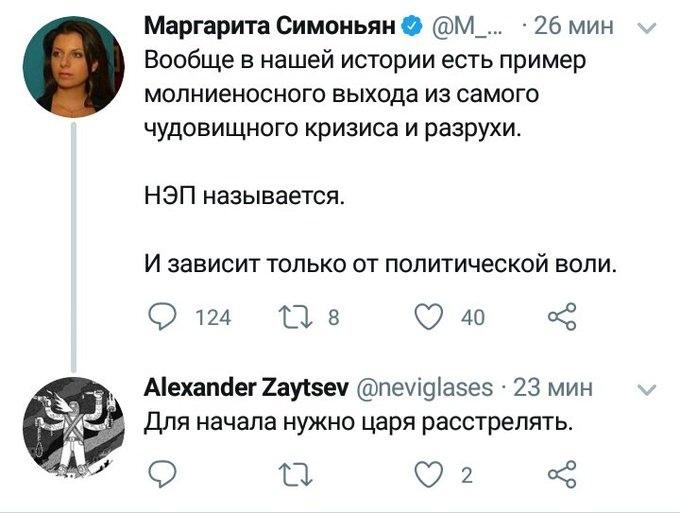The height and width of the screenshot is (513, 680).
Task: Open Маргарита Симоньян's profile picture
Action: point(75,68)
